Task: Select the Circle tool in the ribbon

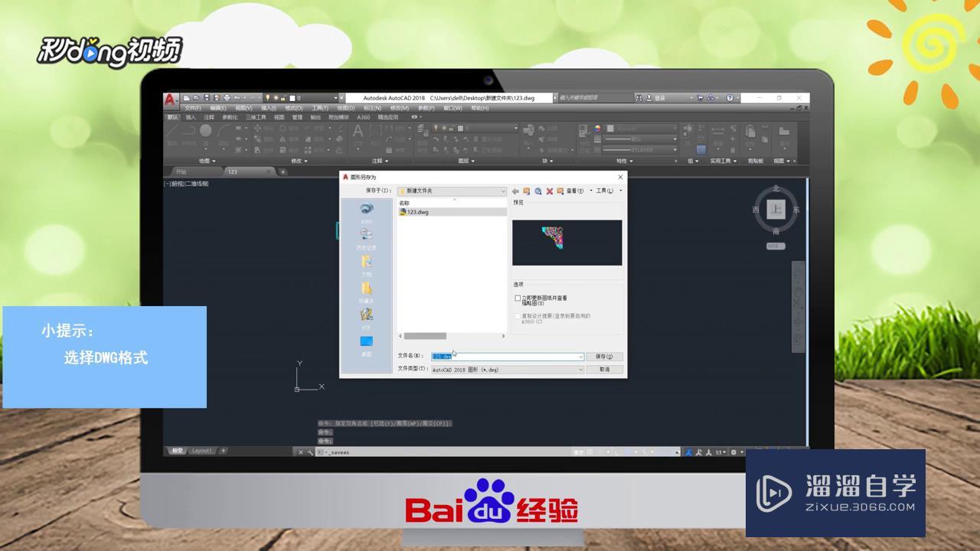Action: (x=205, y=132)
